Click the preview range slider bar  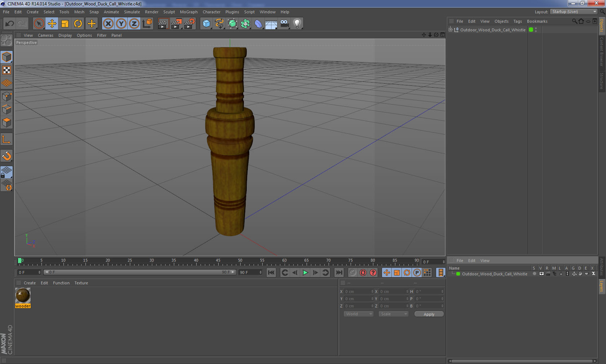pos(140,272)
